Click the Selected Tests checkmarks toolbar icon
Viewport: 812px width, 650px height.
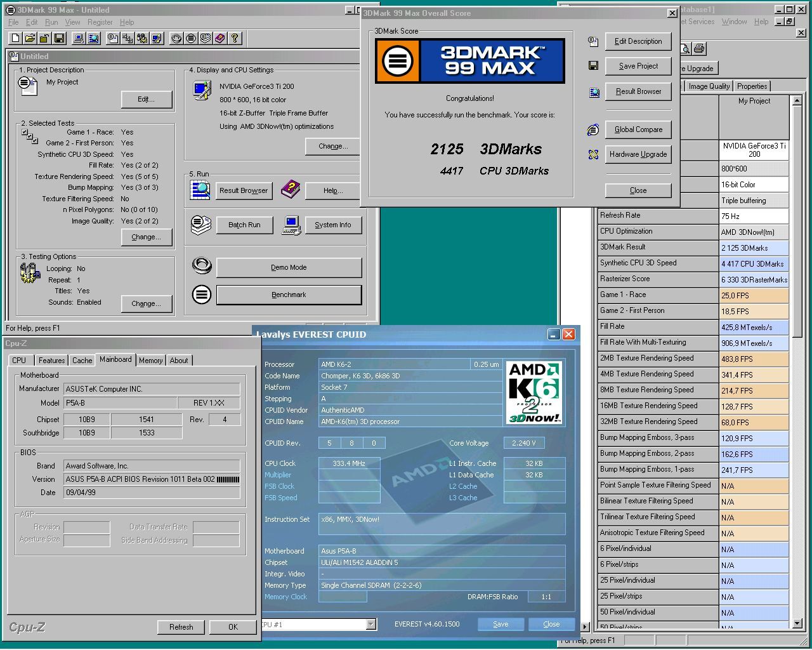[128, 38]
